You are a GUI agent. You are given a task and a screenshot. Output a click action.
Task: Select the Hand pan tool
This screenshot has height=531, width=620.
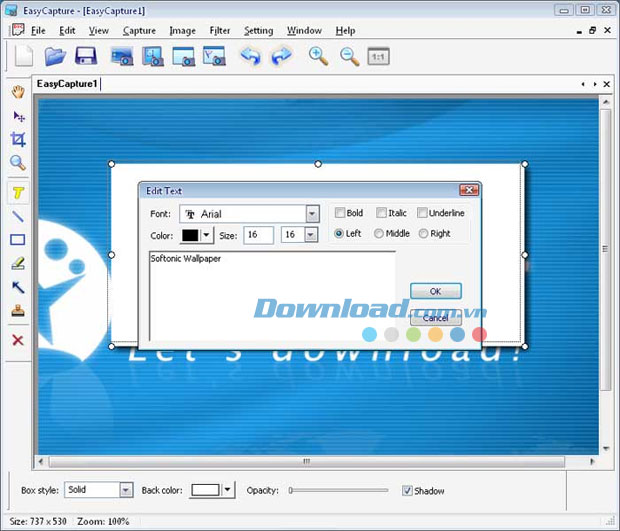click(17, 92)
